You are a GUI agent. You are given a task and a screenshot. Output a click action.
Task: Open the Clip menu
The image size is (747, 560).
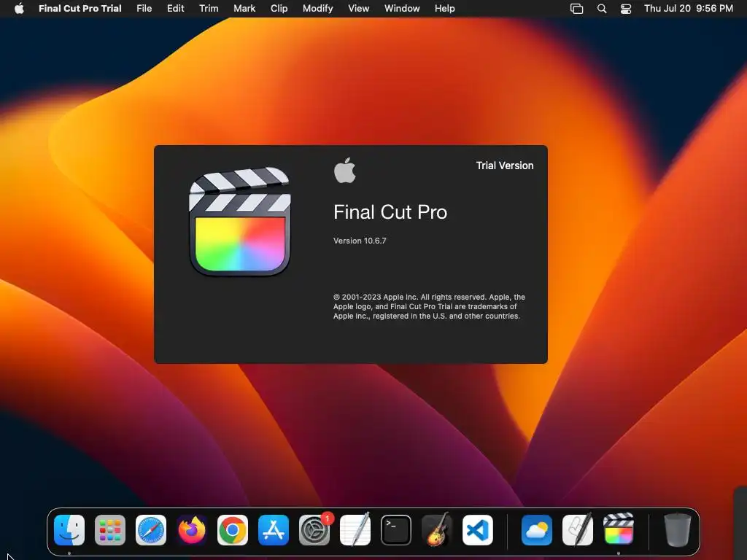pos(279,8)
